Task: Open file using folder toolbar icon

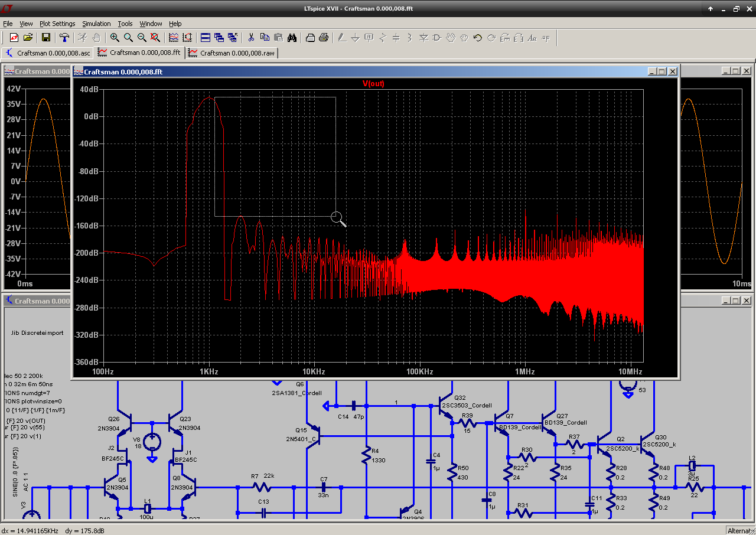Action: [x=28, y=38]
